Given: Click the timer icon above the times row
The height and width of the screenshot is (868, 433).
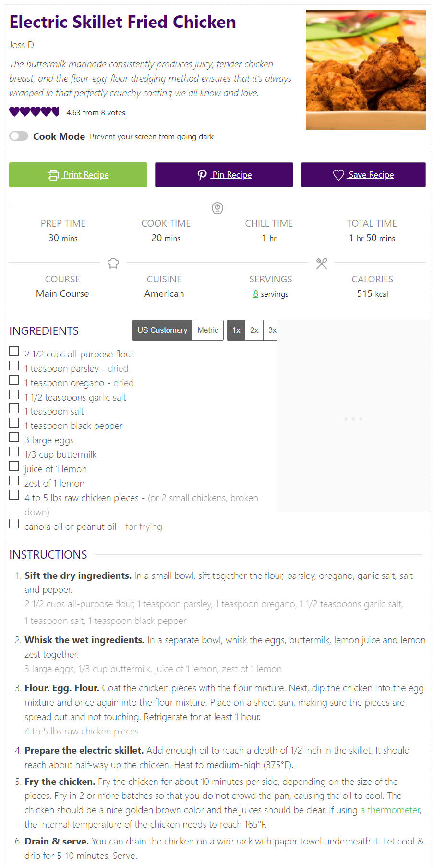Looking at the screenshot, I should [217, 208].
